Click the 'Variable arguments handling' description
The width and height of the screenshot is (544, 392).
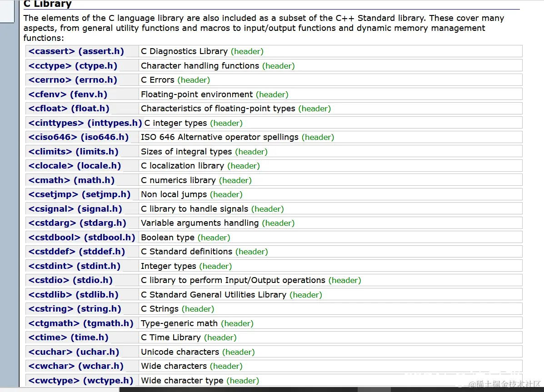200,223
